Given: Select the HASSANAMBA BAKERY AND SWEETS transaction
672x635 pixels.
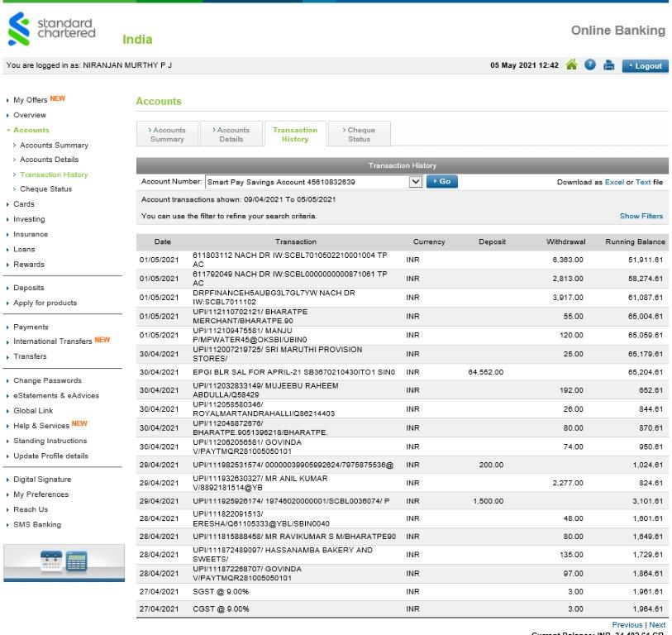Looking at the screenshot, I should coord(402,555).
